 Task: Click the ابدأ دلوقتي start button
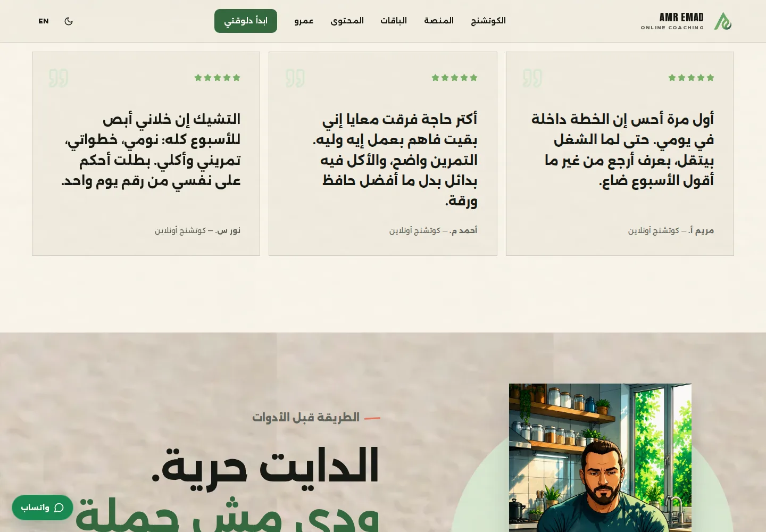coord(246,21)
